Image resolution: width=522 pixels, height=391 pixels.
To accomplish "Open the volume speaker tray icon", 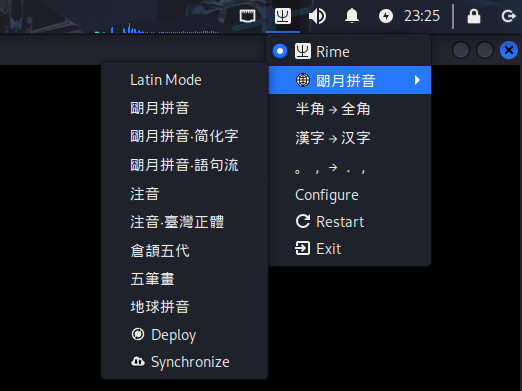I will [317, 16].
